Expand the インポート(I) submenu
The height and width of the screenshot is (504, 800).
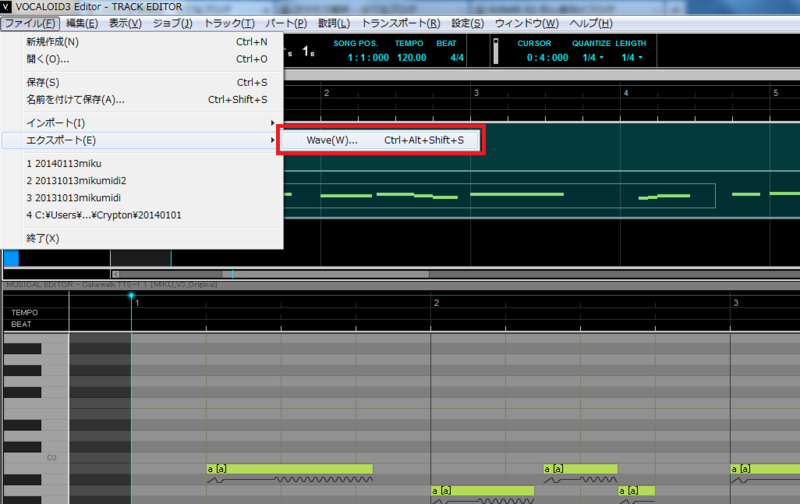tap(142, 123)
